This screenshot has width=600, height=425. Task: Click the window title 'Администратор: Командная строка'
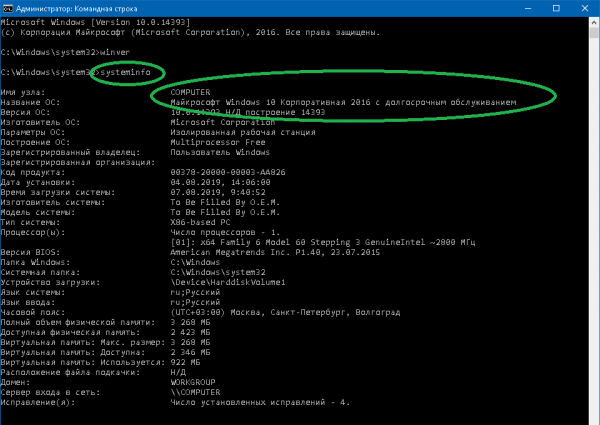pos(77,8)
